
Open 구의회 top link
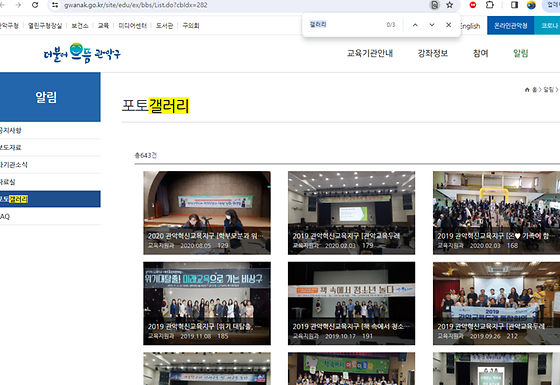(191, 26)
